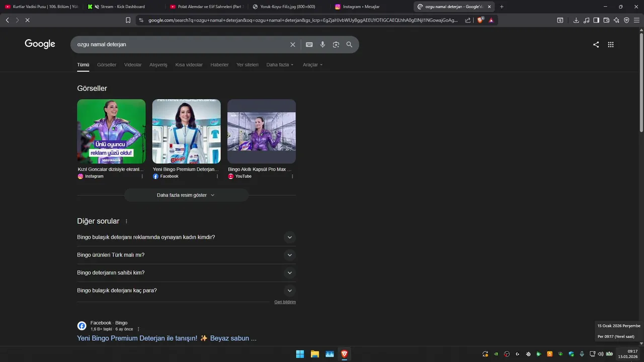644x362 pixels.
Task: Open the on-screen keyboard input tool
Action: (309, 45)
